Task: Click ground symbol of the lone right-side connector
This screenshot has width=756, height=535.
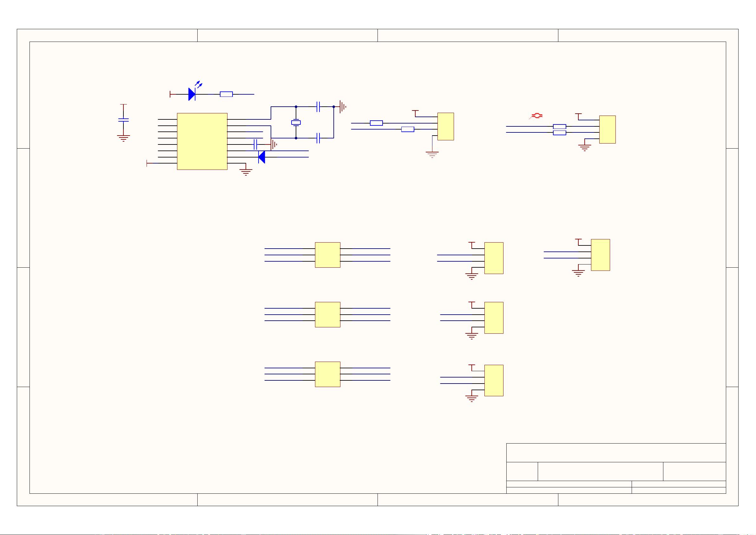Action: click(x=578, y=273)
